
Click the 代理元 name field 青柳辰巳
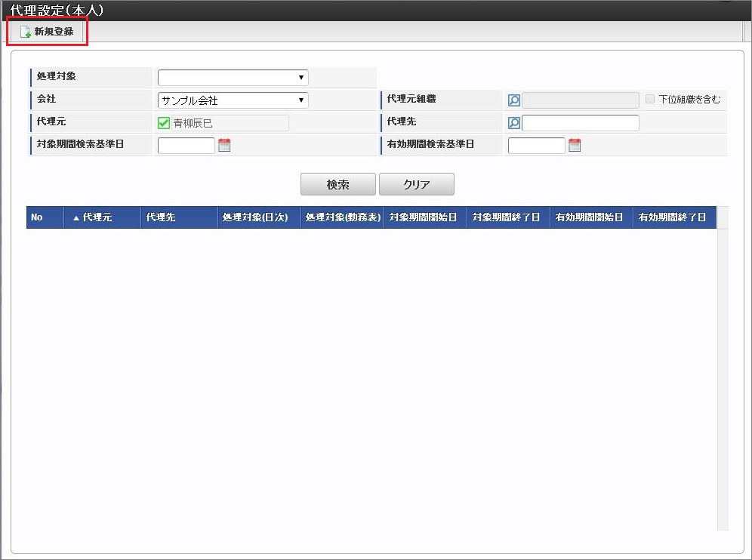tap(230, 123)
